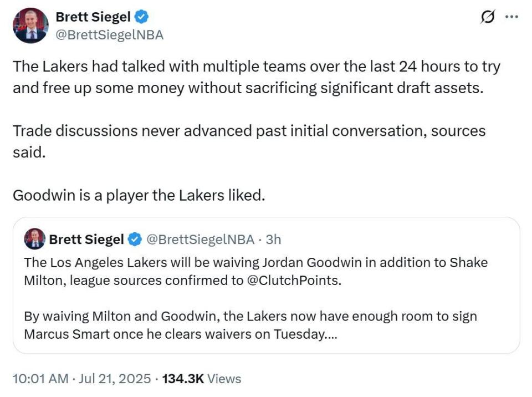Click the 134.3K Views count

[202, 379]
